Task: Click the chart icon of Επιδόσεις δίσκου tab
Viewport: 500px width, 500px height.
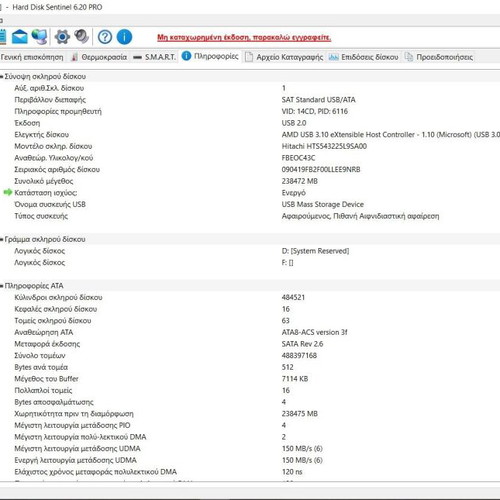Action: coord(333,57)
